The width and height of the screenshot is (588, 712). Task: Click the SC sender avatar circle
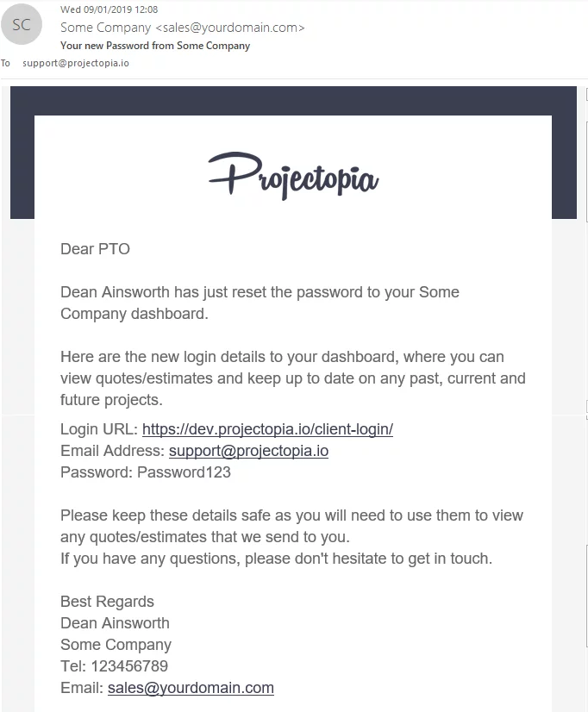click(x=22, y=24)
